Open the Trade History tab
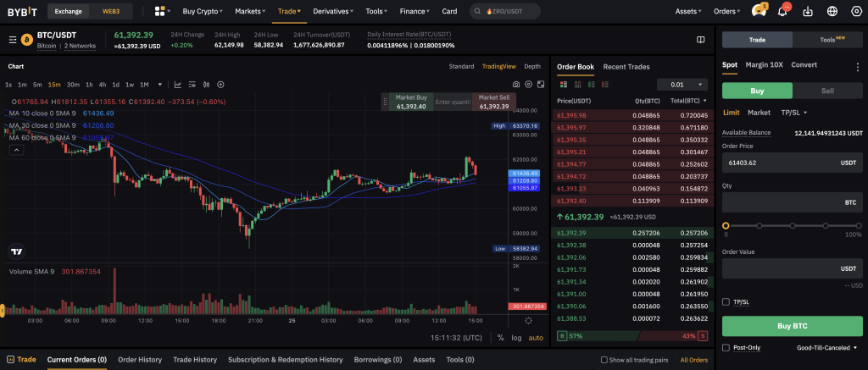The width and height of the screenshot is (868, 370). [x=195, y=360]
